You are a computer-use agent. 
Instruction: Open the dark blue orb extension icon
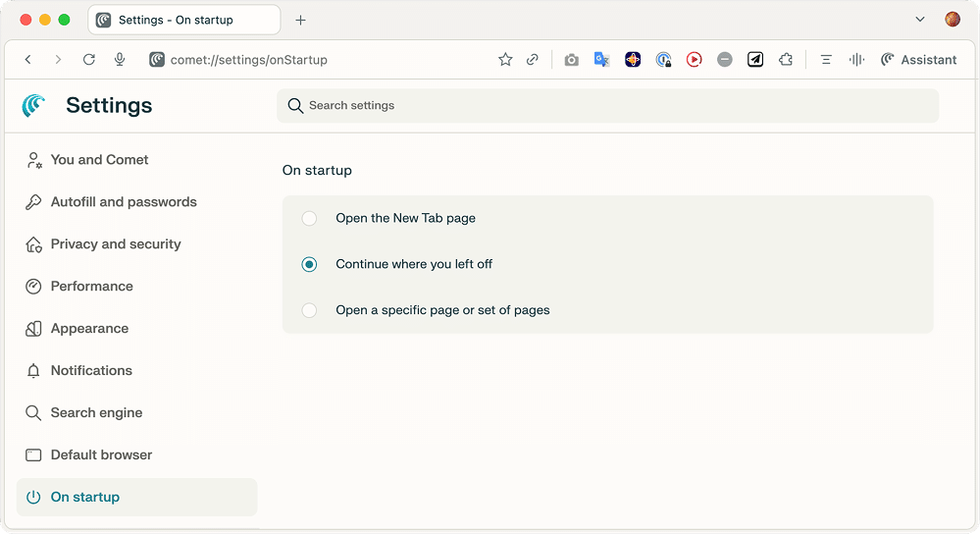pyautogui.click(x=633, y=60)
